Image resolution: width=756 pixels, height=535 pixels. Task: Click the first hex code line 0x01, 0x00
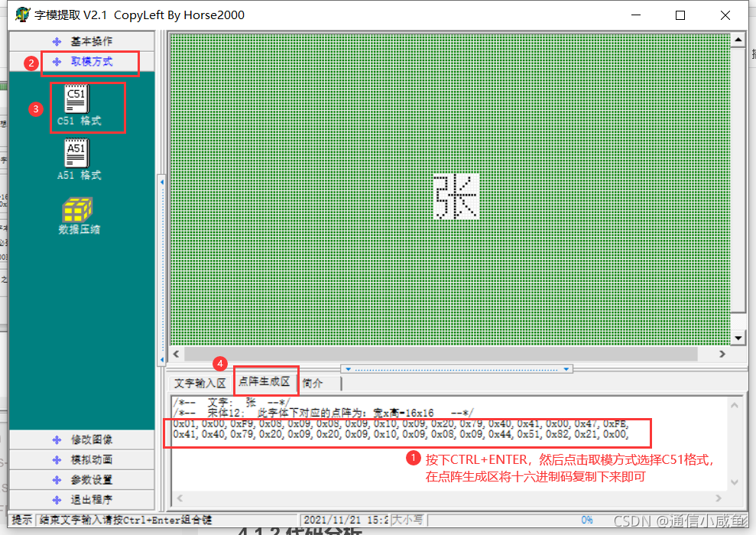coord(401,424)
